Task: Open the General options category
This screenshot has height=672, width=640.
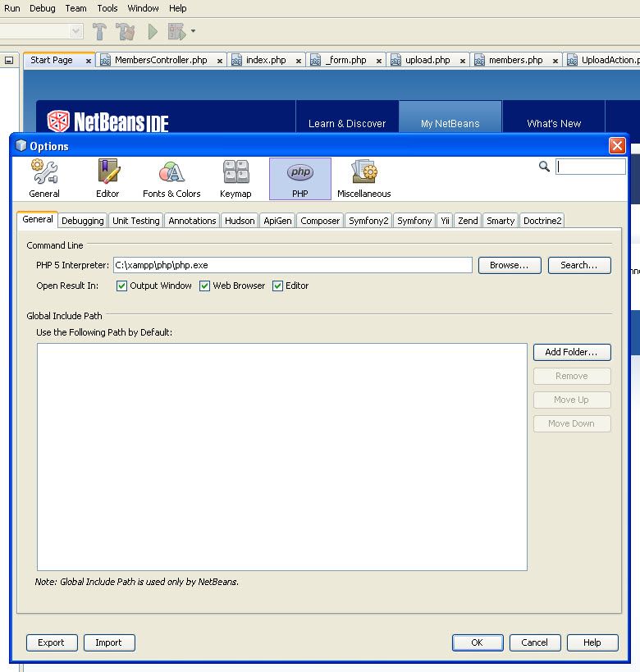Action: [x=44, y=178]
